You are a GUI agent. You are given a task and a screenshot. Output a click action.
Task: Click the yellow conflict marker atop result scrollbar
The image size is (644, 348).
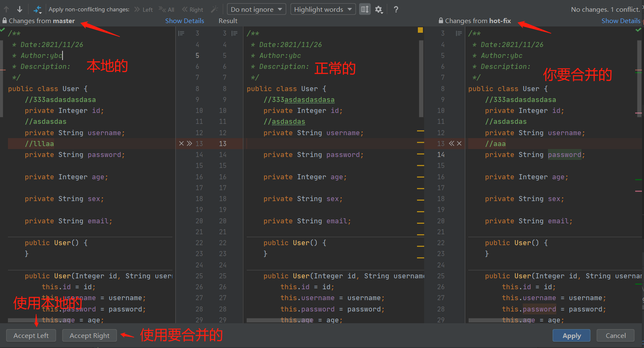pyautogui.click(x=420, y=30)
